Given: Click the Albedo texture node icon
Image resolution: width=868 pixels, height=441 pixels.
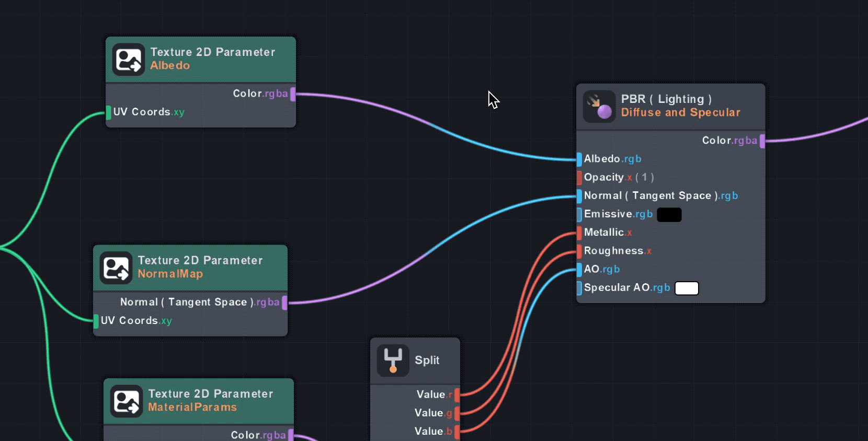Looking at the screenshot, I should [128, 60].
